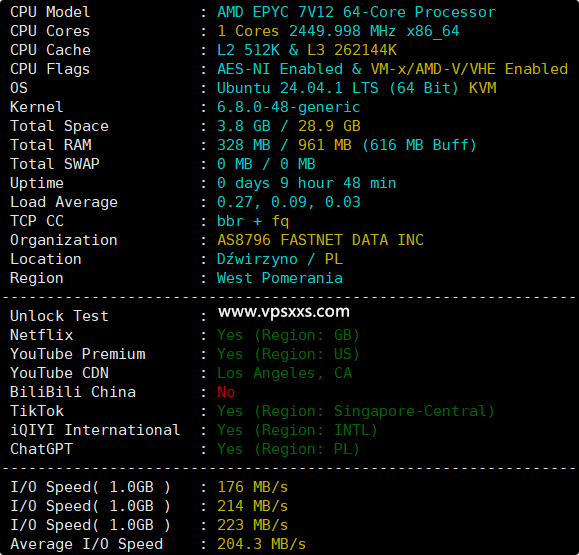Screen dimensions: 579x555
Task: Click the kernel version 6.8.0-48-generic
Action: coord(288,107)
